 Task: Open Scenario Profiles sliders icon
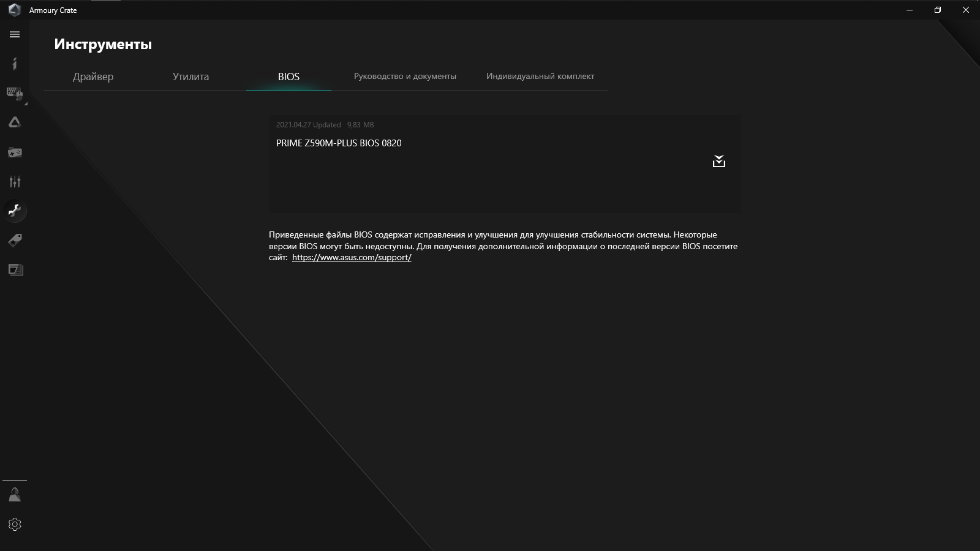[x=15, y=181]
